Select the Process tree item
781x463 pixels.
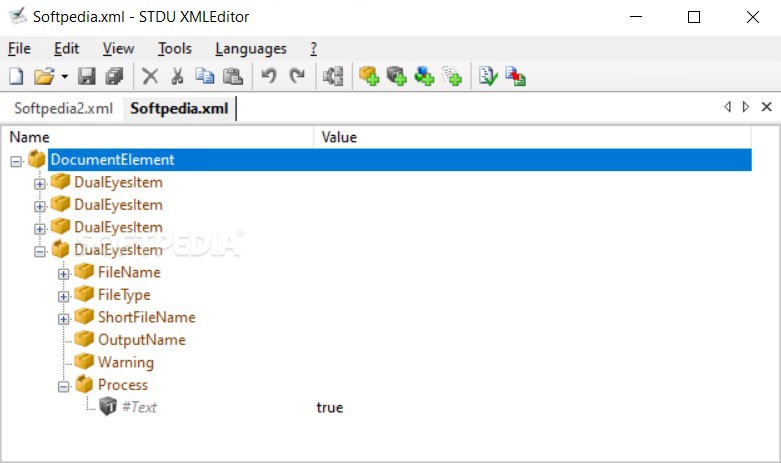(123, 385)
